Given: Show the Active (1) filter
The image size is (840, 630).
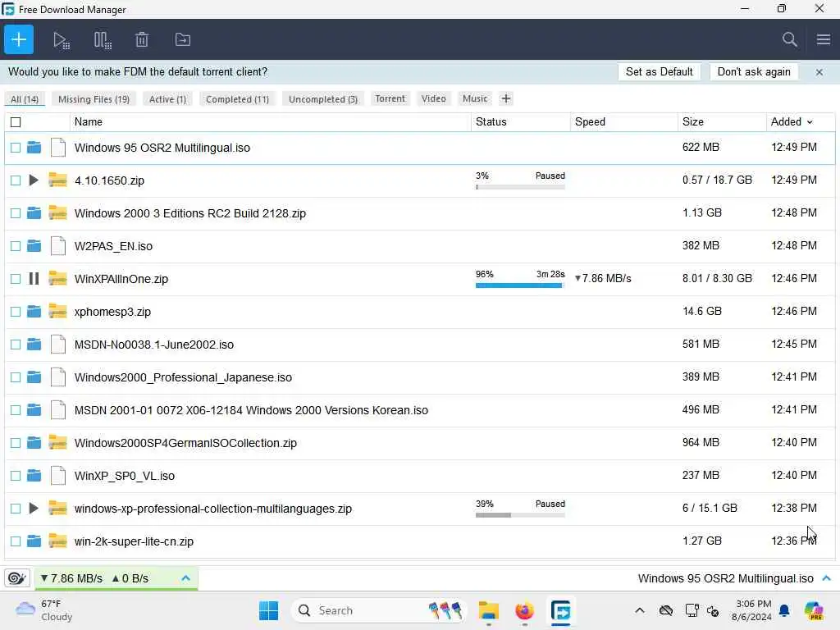Looking at the screenshot, I should click(167, 99).
